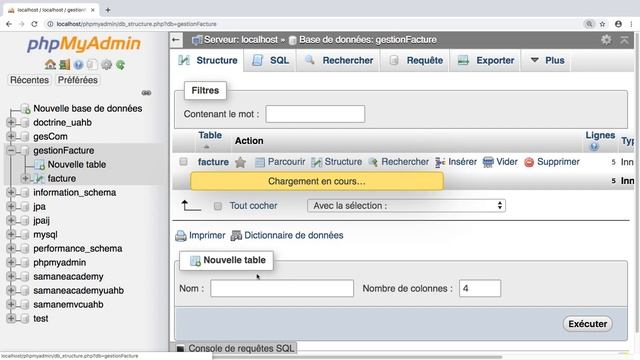Click the phpMyAdmin home icon
Viewport: 640px width, 360px height.
pyautogui.click(x=50, y=64)
